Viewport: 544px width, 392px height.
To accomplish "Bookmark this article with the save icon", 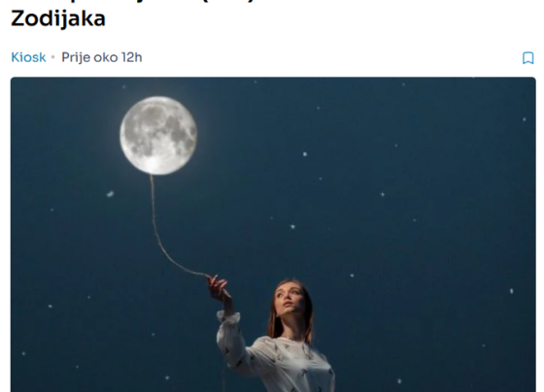I will pos(527,58).
